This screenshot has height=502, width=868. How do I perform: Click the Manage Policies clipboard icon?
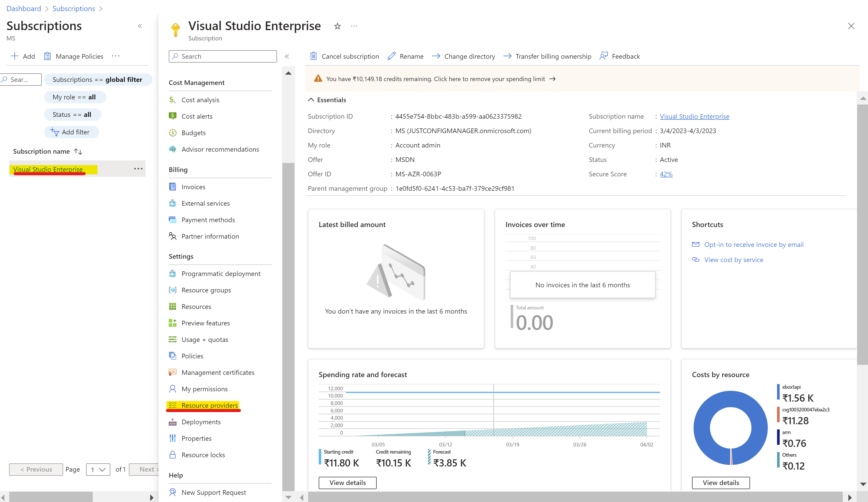[47, 56]
